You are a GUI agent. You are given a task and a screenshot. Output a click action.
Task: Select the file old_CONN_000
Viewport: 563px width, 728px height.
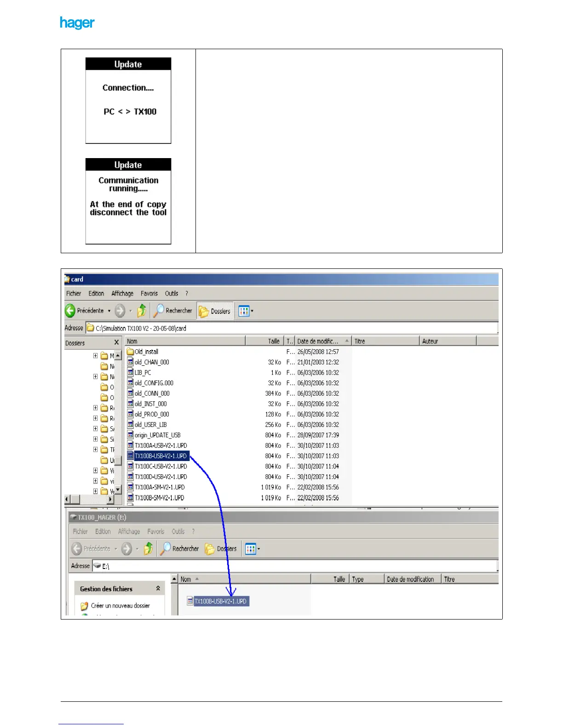pyautogui.click(x=152, y=393)
